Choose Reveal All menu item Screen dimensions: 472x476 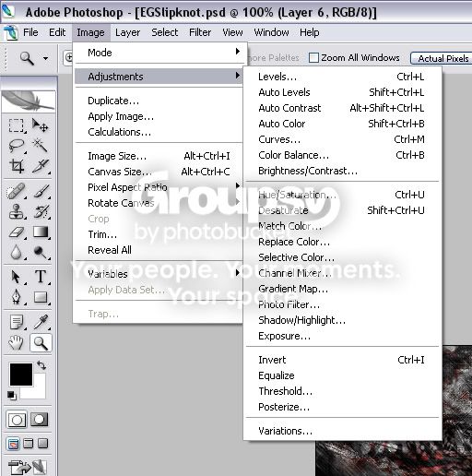[x=159, y=250]
